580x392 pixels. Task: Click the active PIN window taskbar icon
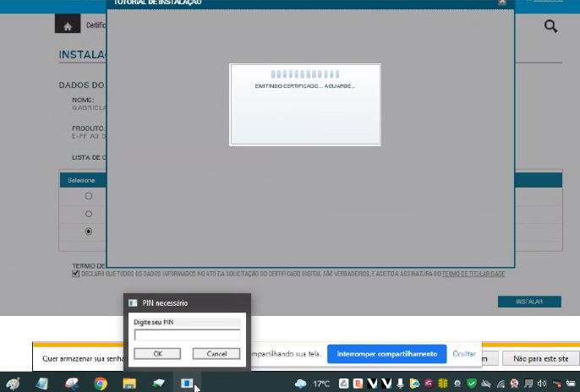pos(187,384)
